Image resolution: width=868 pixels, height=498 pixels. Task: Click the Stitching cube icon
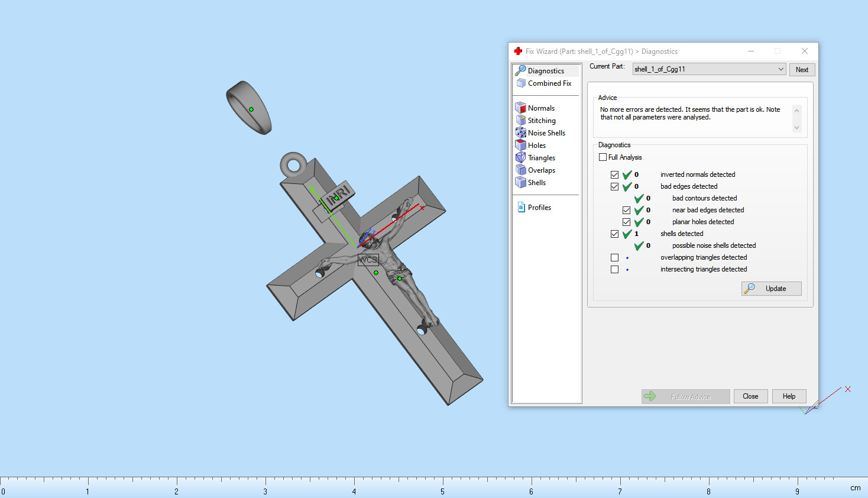pyautogui.click(x=520, y=120)
